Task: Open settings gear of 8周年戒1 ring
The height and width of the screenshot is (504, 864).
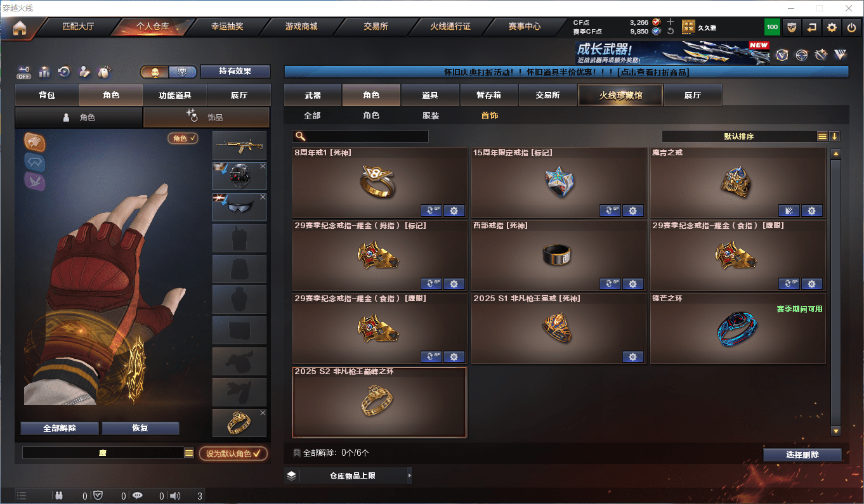Action: click(x=454, y=210)
